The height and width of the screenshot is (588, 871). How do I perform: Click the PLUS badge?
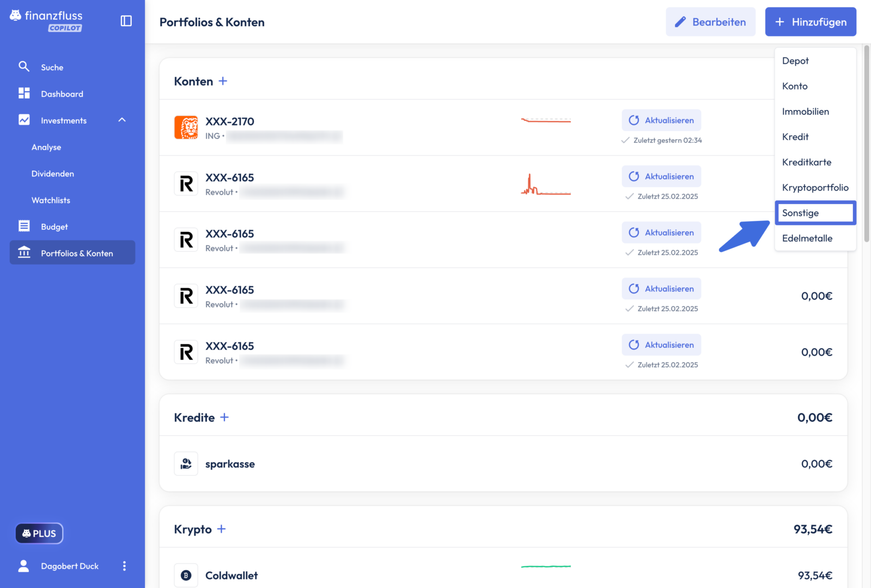39,534
